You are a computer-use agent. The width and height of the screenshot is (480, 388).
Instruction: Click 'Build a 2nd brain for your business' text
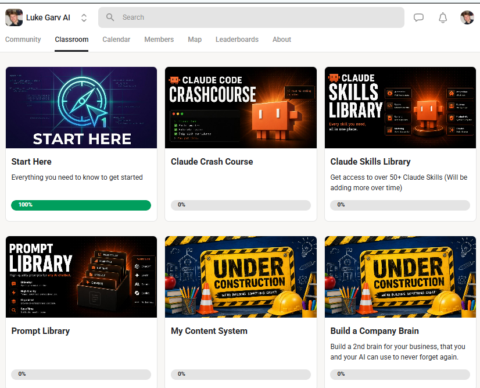click(398, 352)
